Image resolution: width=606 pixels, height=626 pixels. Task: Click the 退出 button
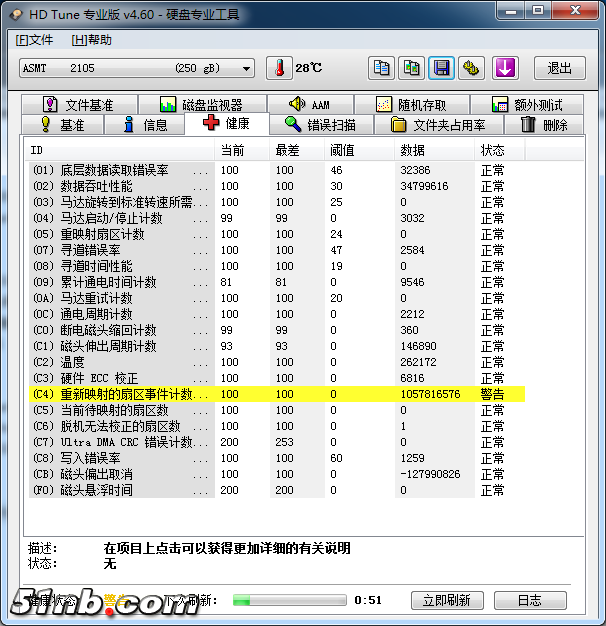coord(559,68)
